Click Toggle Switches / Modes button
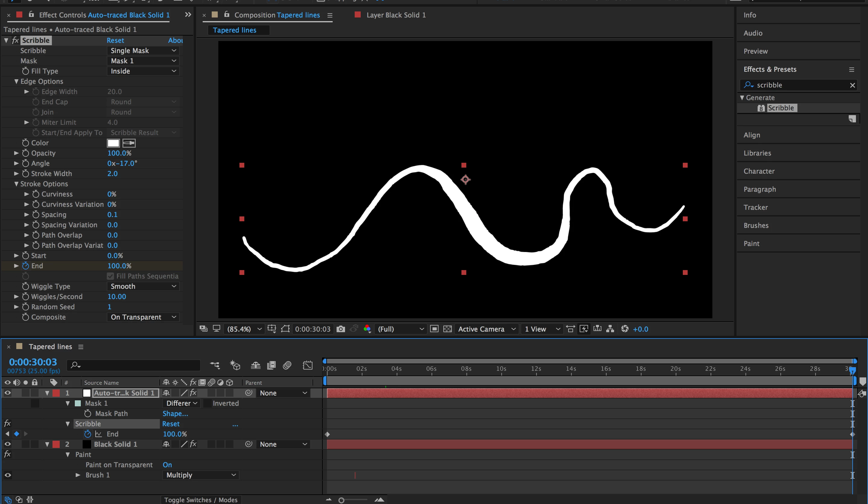868x504 pixels. coord(201,499)
